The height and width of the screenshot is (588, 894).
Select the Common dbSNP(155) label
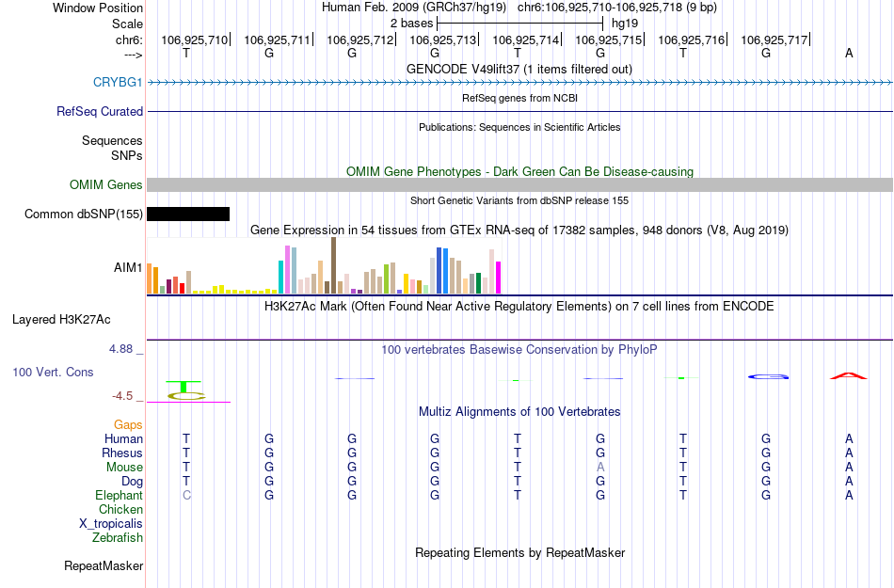[83, 215]
